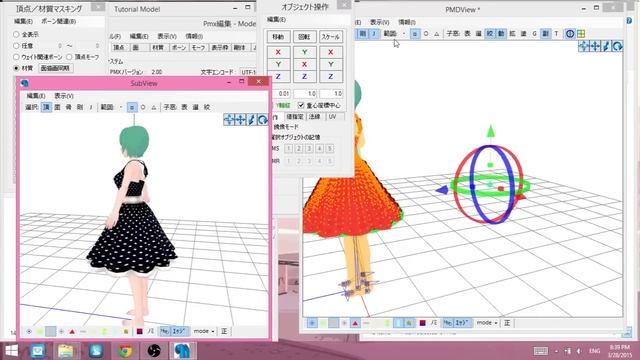This screenshot has width=640, height=360.
Task: Click the 0.01 move step value field
Action: (x=281, y=94)
